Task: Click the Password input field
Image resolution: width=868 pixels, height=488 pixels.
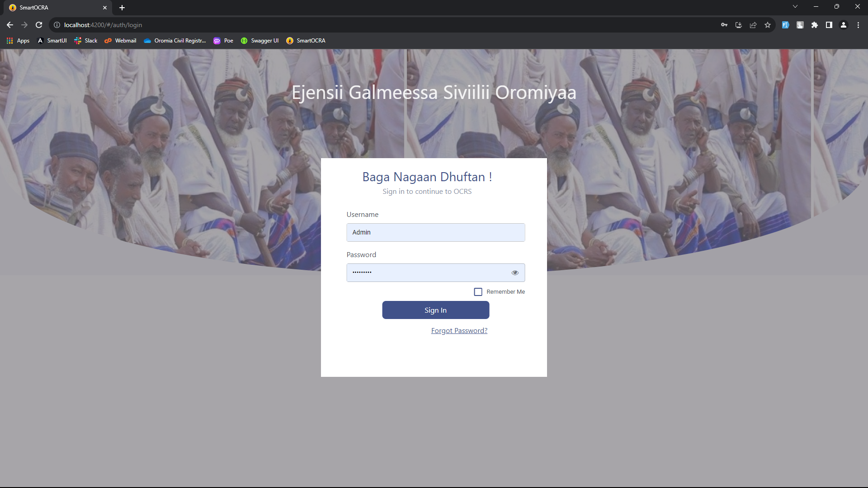Action: tap(436, 272)
